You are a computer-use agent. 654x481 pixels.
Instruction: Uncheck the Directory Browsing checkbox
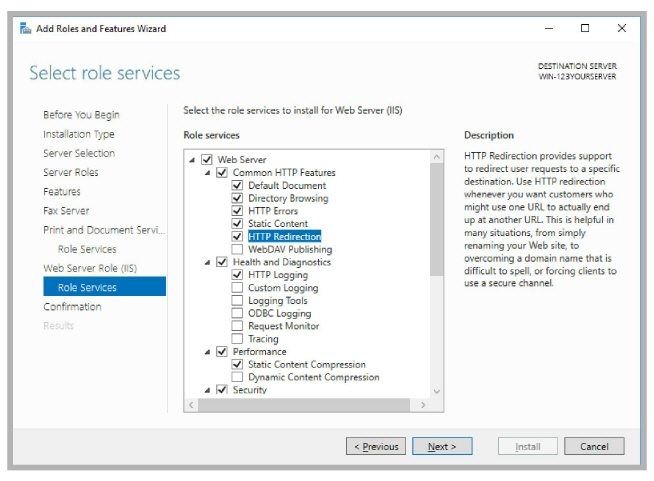tap(238, 198)
